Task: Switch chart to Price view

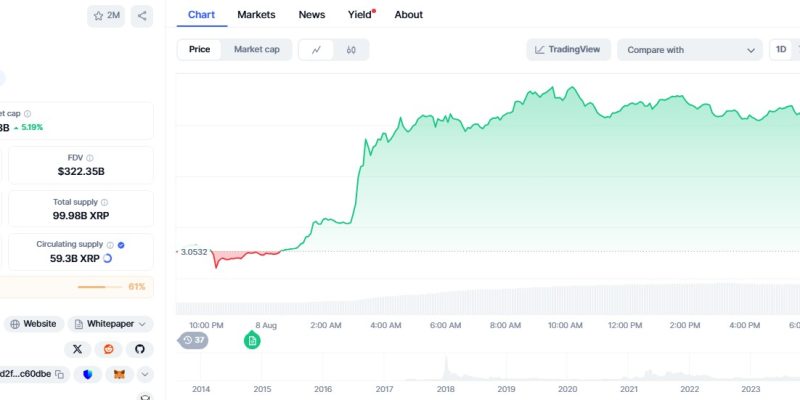Action: pos(199,49)
